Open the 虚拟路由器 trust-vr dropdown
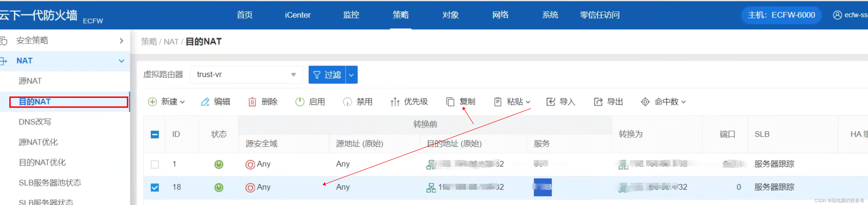 click(x=246, y=74)
